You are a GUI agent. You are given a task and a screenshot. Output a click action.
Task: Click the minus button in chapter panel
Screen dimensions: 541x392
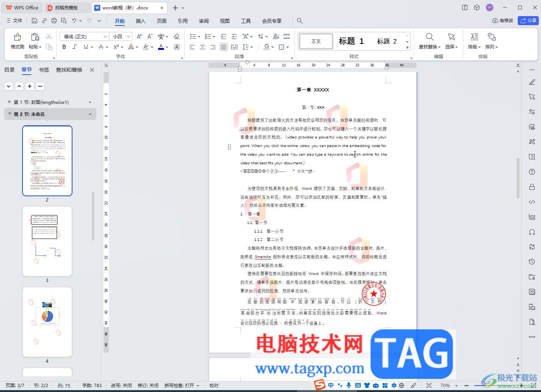coord(40,86)
